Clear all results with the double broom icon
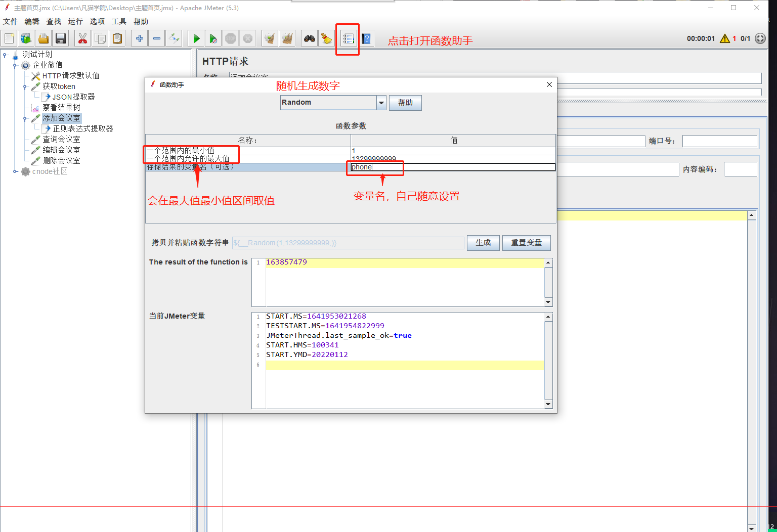 point(287,38)
